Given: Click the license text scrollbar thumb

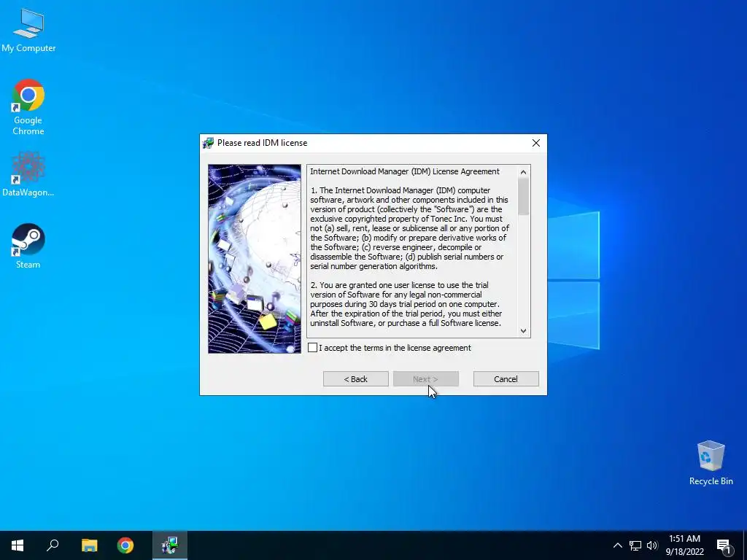Looking at the screenshot, I should [524, 197].
